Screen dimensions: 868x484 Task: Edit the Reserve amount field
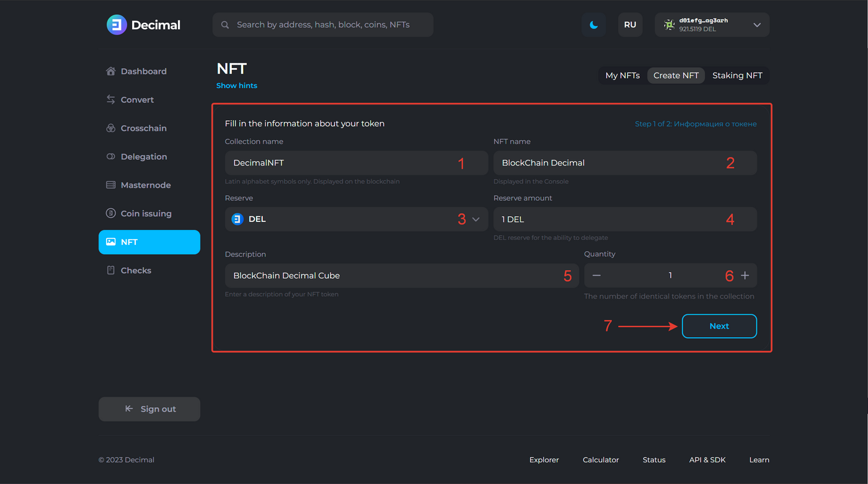(x=625, y=219)
